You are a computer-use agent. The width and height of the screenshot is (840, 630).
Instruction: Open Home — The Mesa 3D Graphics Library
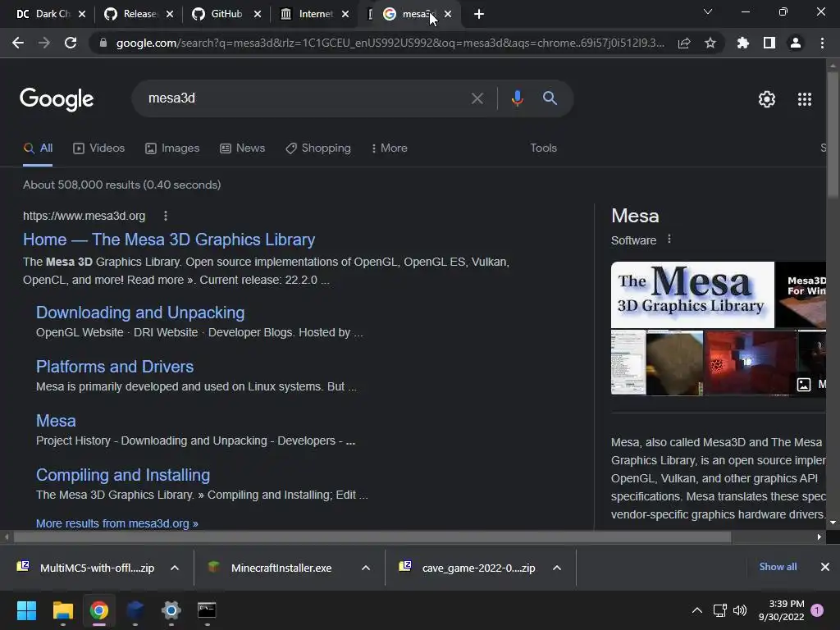(169, 240)
